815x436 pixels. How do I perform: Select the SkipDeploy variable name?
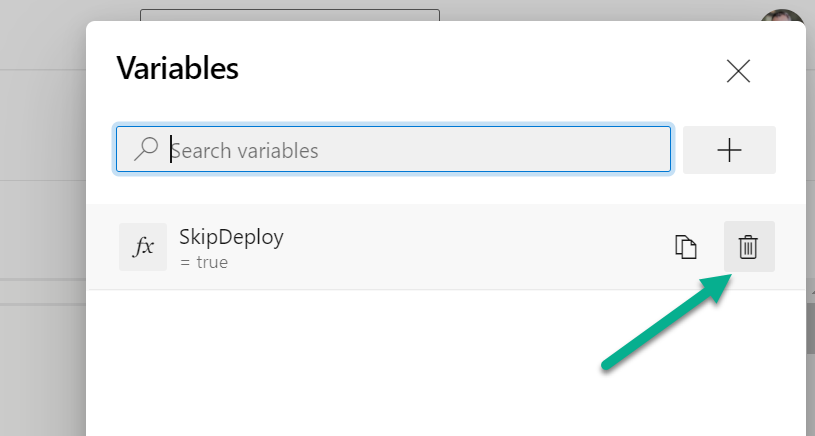click(231, 237)
